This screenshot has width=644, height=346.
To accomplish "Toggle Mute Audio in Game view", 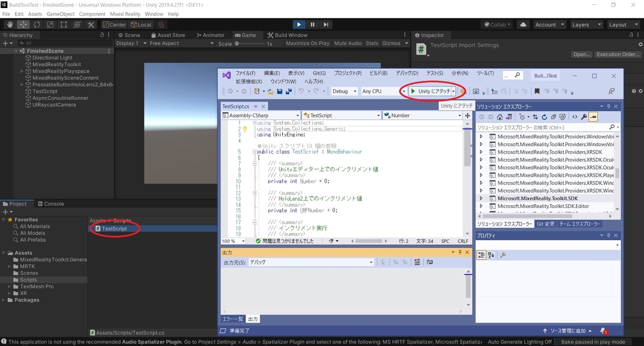I will pyautogui.click(x=348, y=44).
